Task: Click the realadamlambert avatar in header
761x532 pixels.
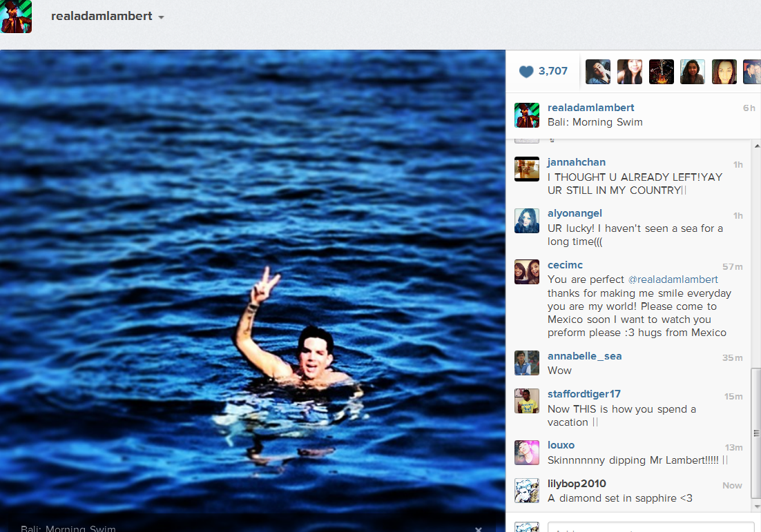Action: pyautogui.click(x=16, y=17)
